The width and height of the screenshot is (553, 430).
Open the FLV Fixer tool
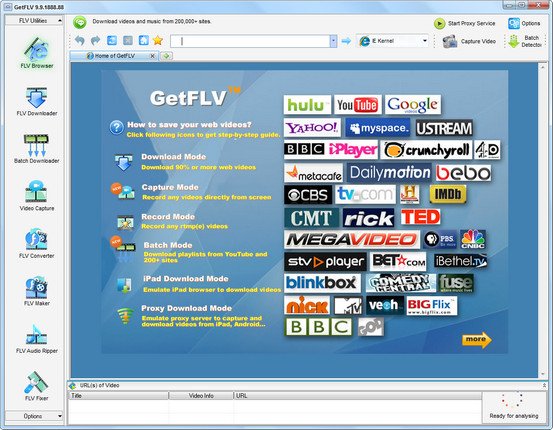pyautogui.click(x=37, y=386)
